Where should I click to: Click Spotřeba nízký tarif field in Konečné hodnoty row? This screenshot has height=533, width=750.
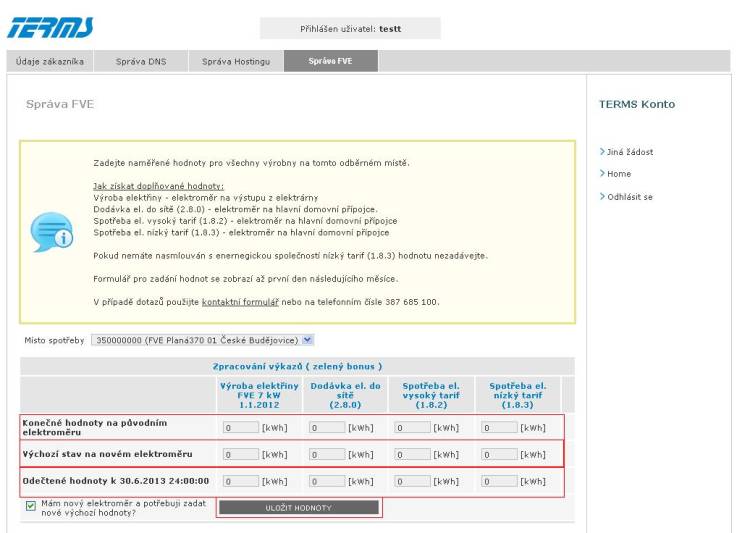pyautogui.click(x=498, y=427)
